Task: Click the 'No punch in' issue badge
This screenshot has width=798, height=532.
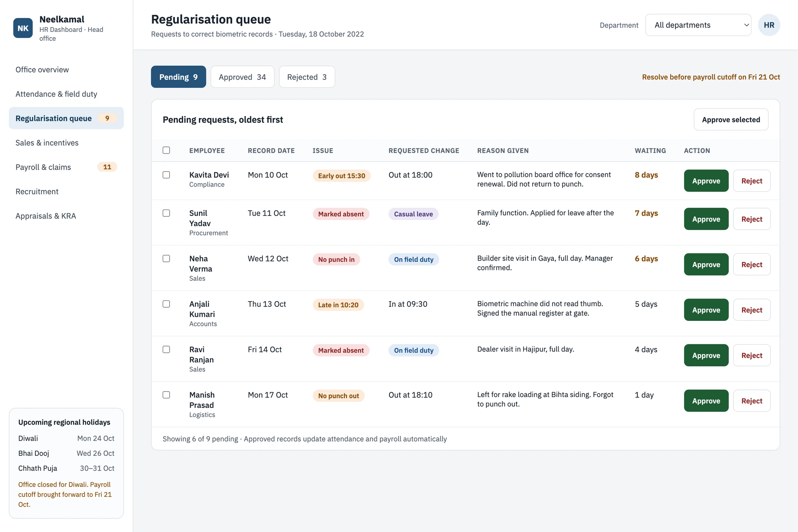Action: point(336,260)
